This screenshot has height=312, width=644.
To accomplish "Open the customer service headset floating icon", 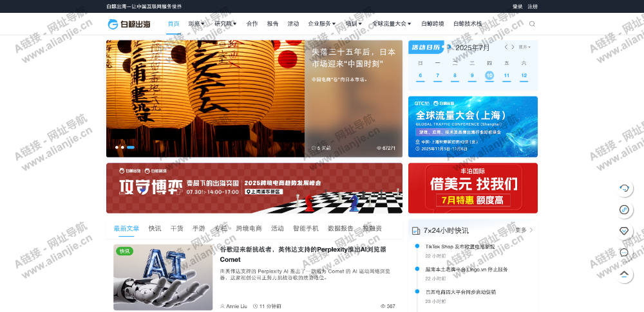I will tap(624, 188).
